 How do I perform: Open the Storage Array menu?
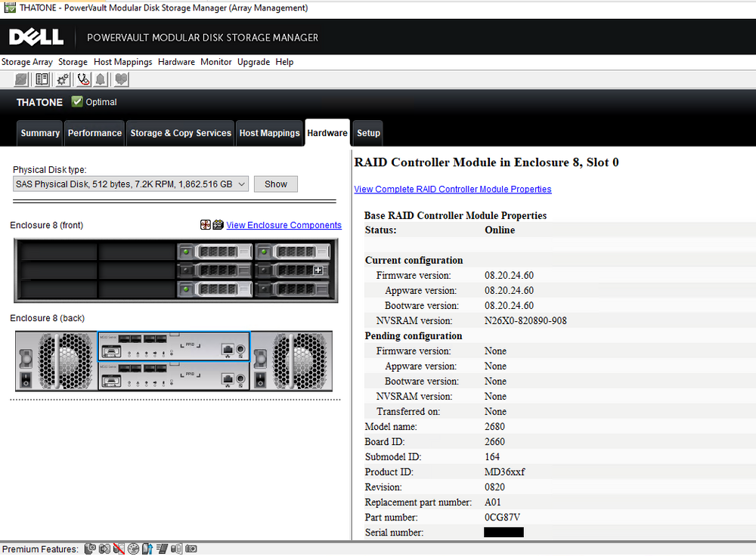tap(27, 62)
